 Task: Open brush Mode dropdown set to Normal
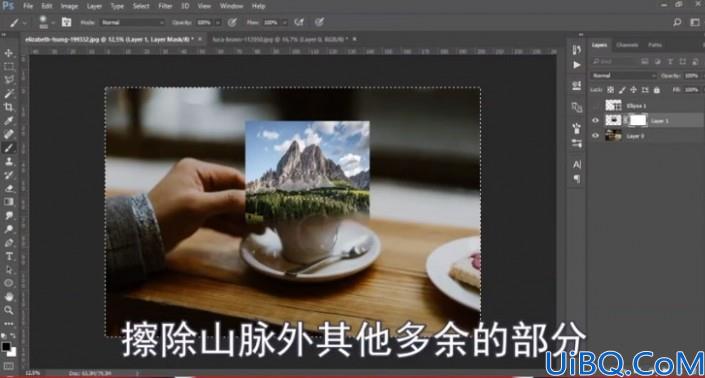coord(133,22)
